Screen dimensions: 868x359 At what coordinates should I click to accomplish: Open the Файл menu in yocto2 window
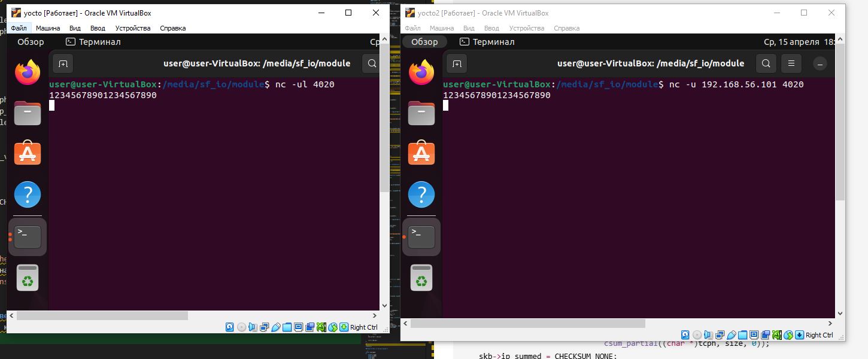click(412, 28)
